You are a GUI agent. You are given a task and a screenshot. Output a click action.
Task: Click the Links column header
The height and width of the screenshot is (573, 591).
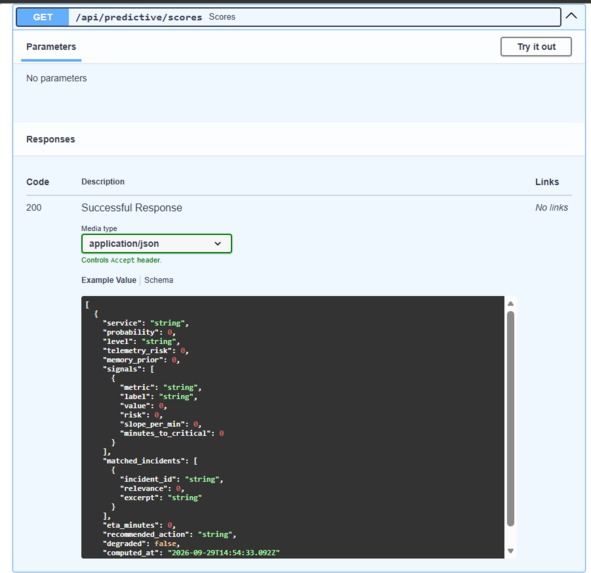click(x=547, y=182)
